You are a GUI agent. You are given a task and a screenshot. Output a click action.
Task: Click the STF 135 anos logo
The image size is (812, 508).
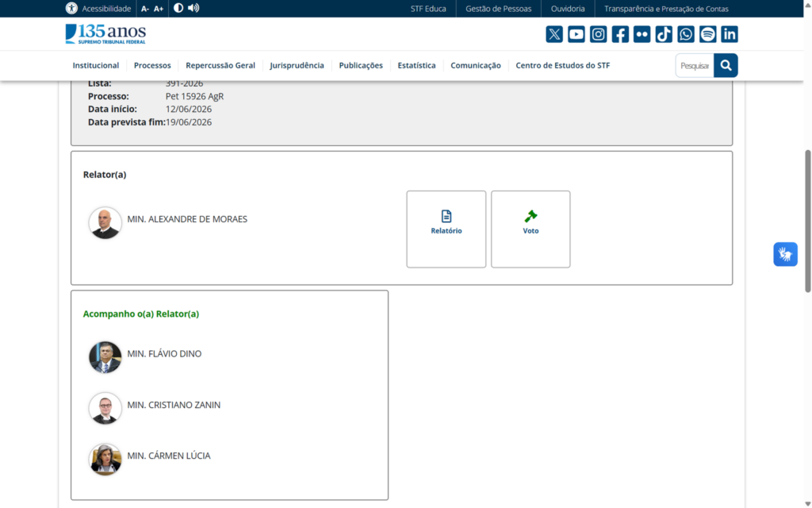pyautogui.click(x=105, y=34)
